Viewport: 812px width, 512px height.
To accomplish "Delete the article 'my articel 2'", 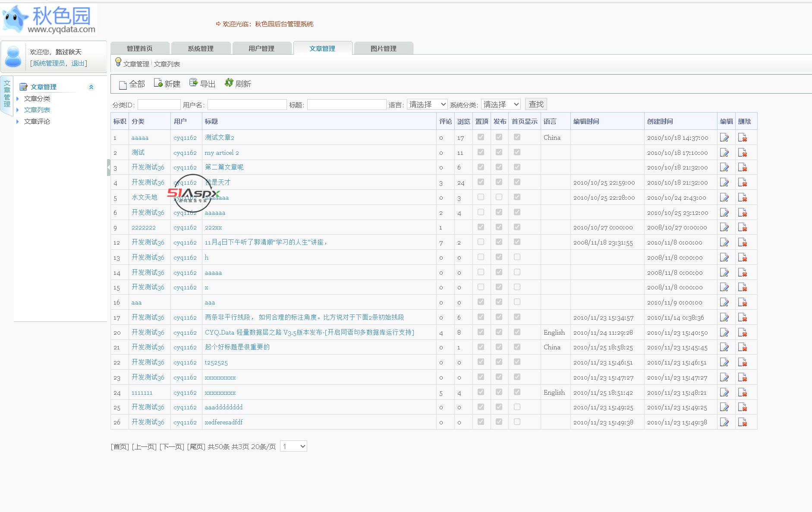I will point(743,153).
